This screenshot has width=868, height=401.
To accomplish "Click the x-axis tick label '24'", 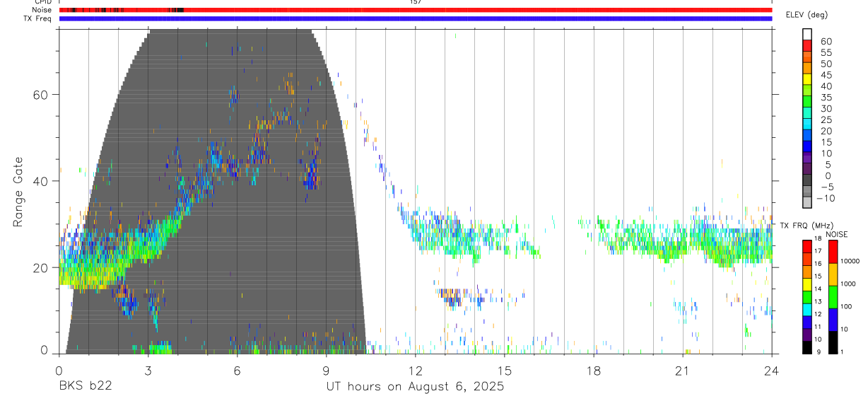I will (771, 371).
